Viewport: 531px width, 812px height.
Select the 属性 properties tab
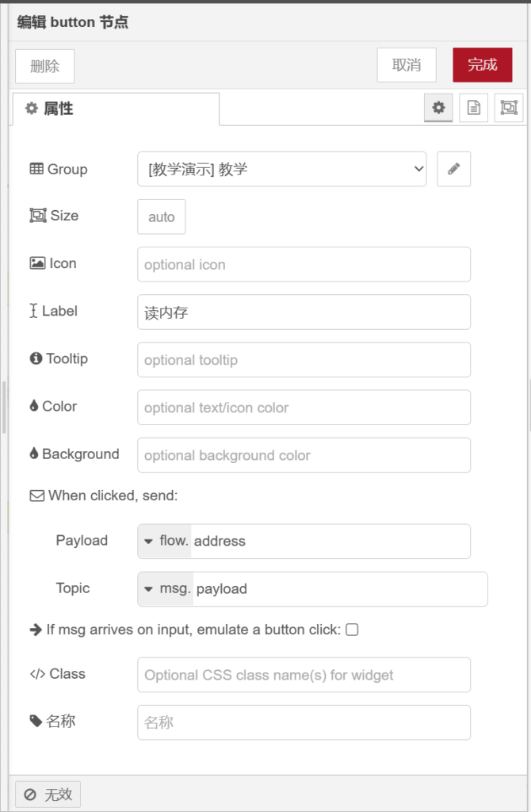tap(116, 109)
